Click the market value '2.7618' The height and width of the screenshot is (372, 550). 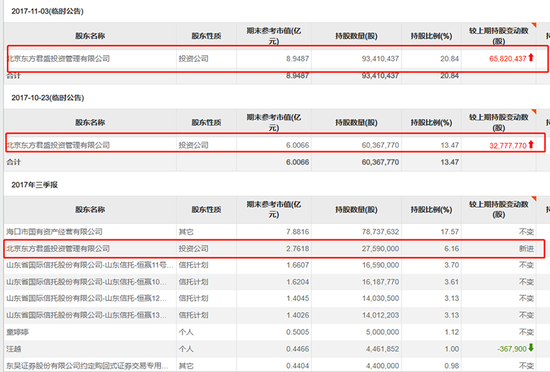tap(297, 249)
